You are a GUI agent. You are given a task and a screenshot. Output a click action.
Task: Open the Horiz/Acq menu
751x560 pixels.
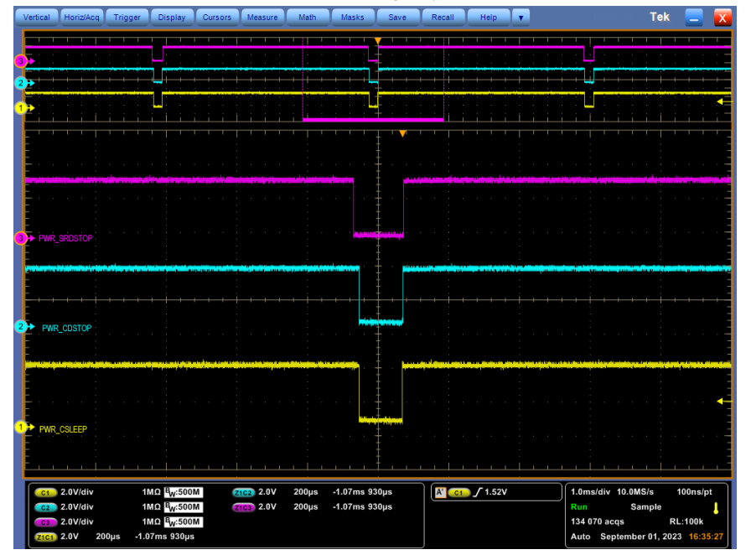click(82, 17)
